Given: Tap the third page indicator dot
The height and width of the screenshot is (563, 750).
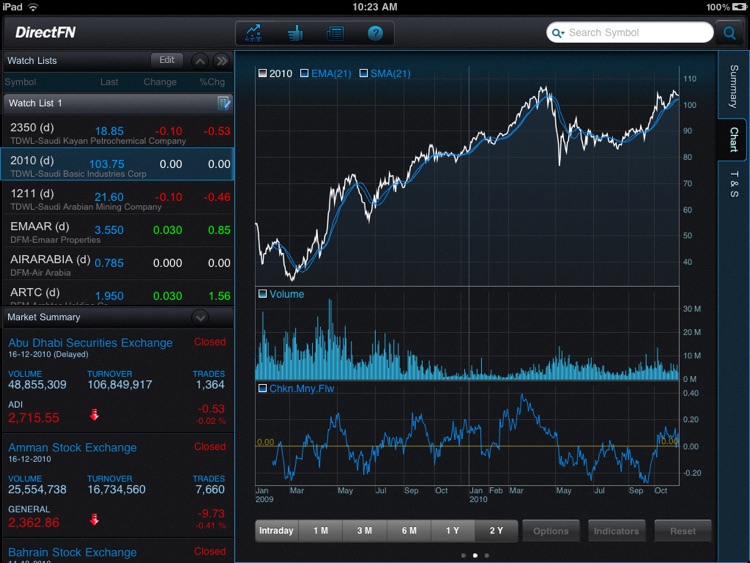Looking at the screenshot, I should (487, 555).
